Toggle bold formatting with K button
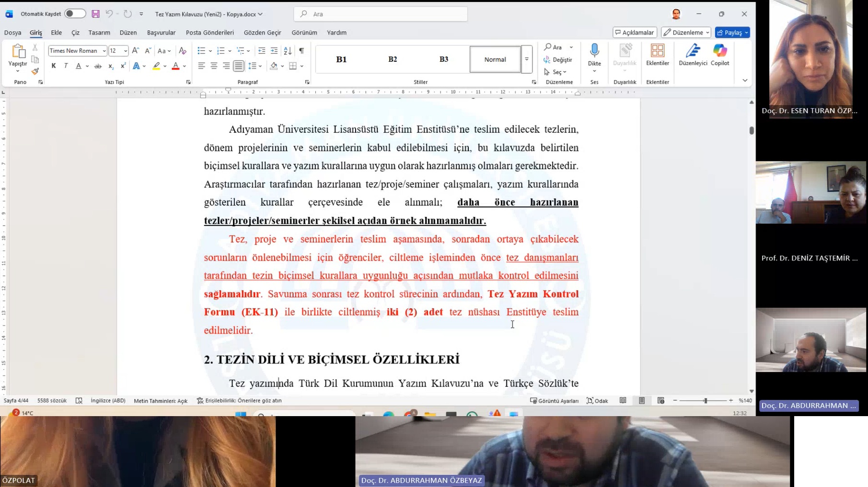Image resolution: width=868 pixels, height=487 pixels. (x=54, y=66)
